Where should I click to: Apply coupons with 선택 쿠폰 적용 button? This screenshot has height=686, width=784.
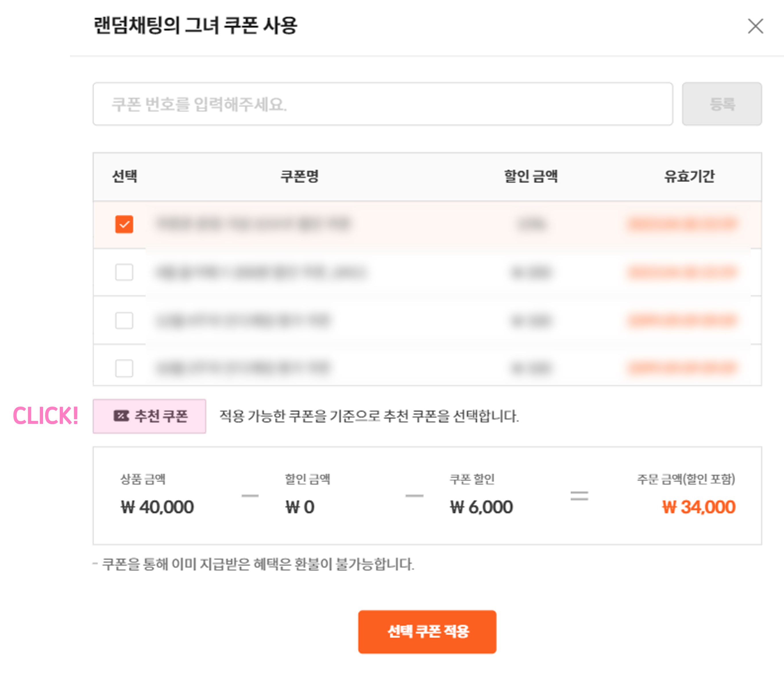coord(427,632)
